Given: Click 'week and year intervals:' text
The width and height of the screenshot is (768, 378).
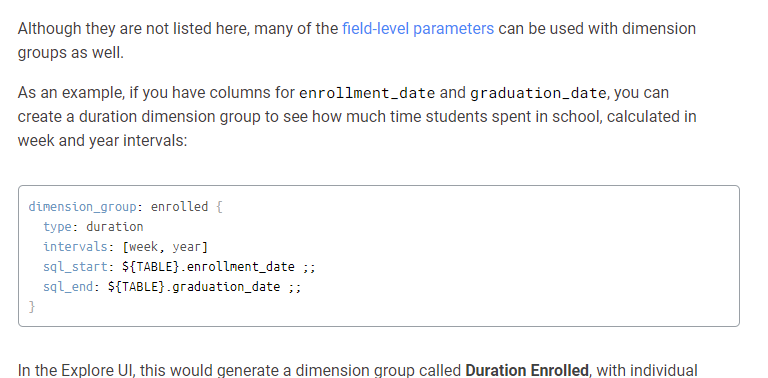Looking at the screenshot, I should click(x=102, y=141).
